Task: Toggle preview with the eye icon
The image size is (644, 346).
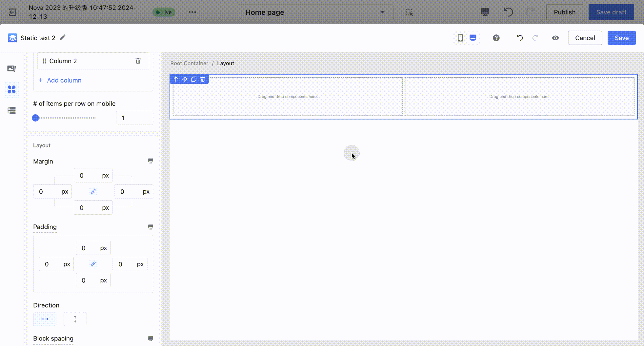Action: [555, 38]
